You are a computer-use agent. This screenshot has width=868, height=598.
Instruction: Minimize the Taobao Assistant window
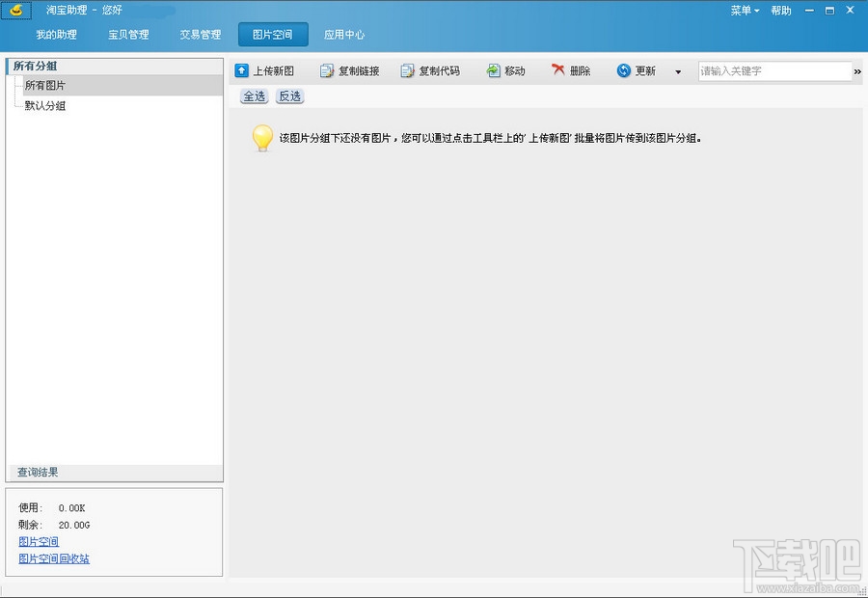[x=809, y=11]
